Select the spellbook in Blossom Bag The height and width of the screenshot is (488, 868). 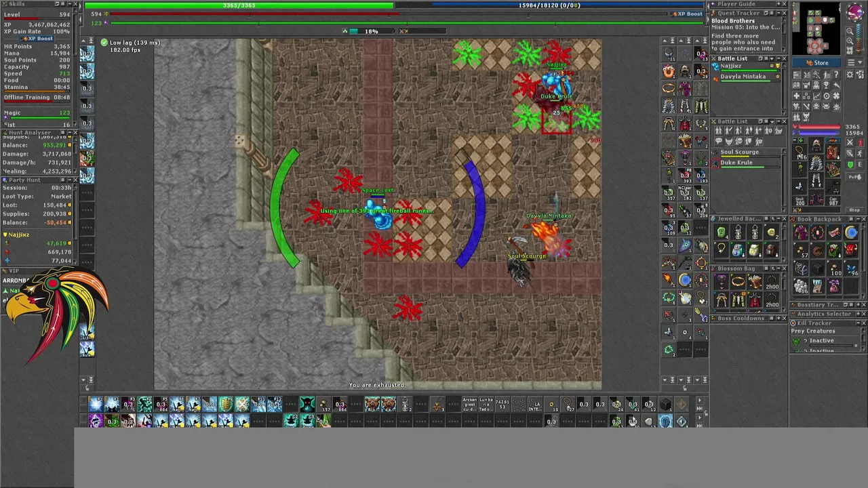click(x=755, y=281)
